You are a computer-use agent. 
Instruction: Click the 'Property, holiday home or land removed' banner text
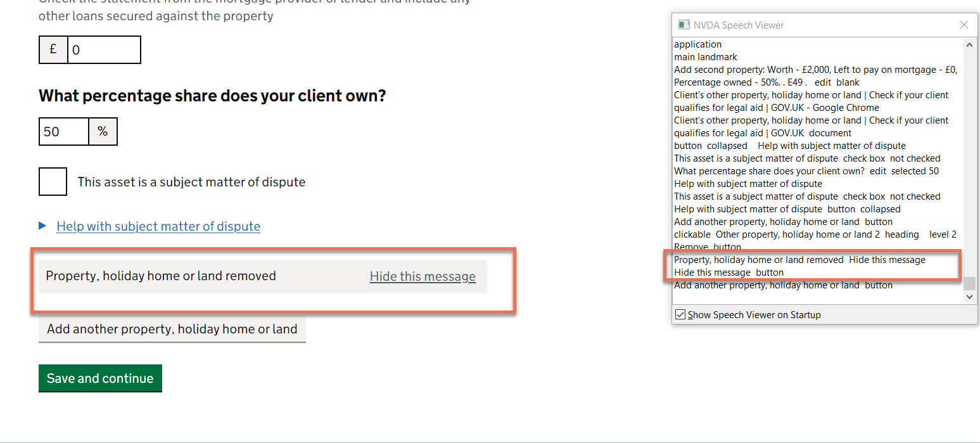[161, 276]
